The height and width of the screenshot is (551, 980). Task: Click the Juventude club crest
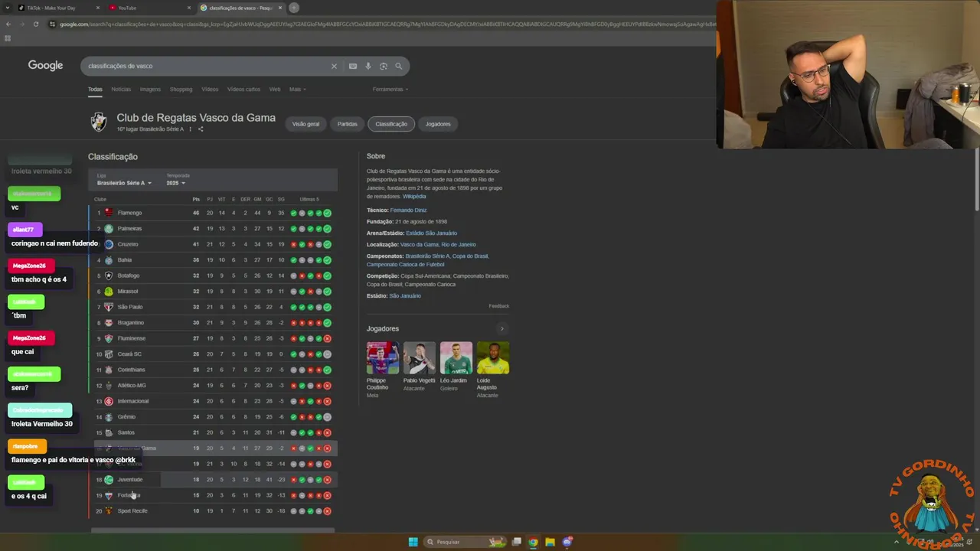(109, 479)
